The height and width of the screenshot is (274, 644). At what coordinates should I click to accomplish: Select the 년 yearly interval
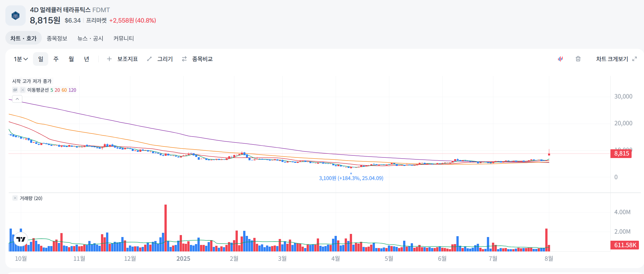pyautogui.click(x=86, y=59)
